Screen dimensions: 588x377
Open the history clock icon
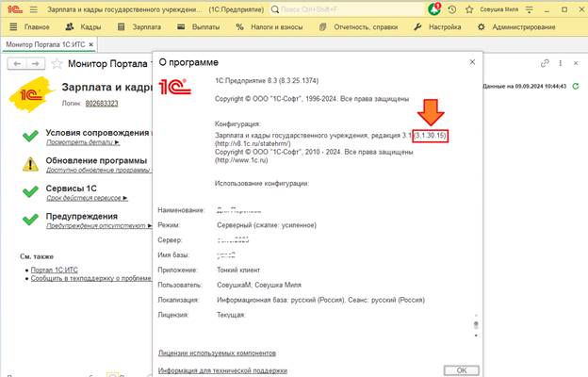[x=452, y=9]
